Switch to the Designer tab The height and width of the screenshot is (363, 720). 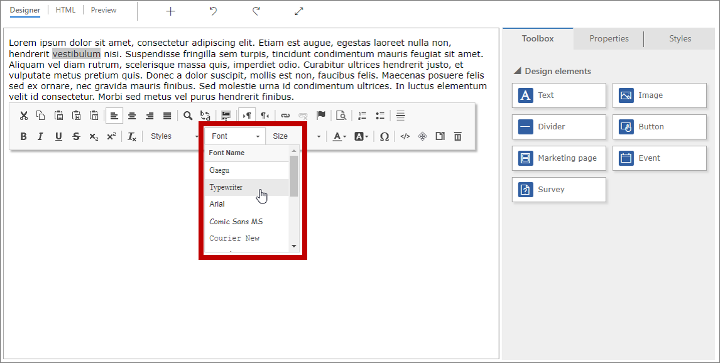click(x=25, y=10)
